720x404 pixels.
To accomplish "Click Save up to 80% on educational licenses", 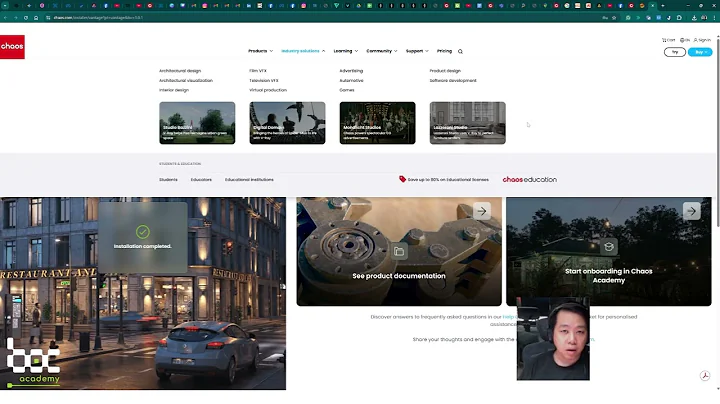I will coord(448,180).
